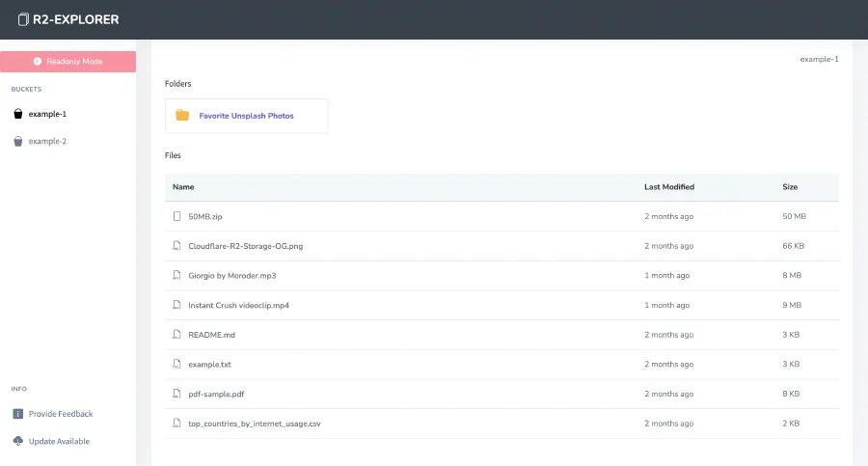Click the example-2 bucket icon
Viewport: 868px width, 466px height.
click(x=17, y=142)
